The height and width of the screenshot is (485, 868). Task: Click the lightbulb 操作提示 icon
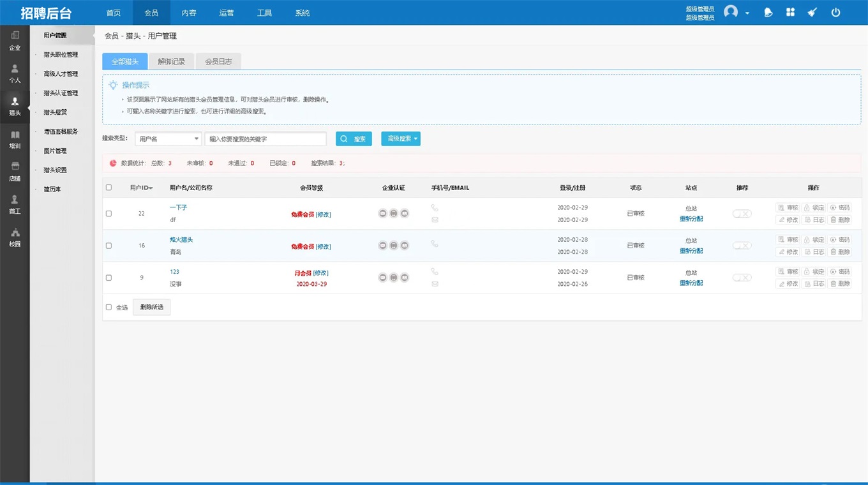[x=113, y=85]
